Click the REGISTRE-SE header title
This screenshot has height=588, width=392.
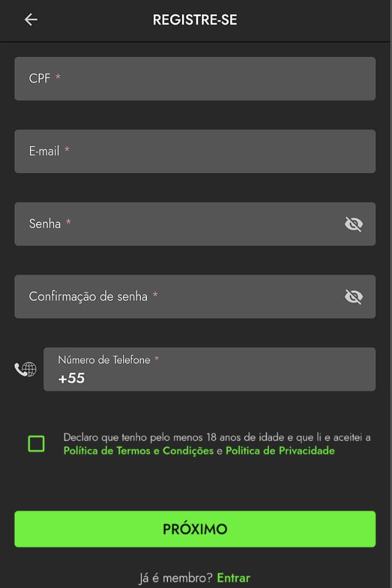(195, 20)
